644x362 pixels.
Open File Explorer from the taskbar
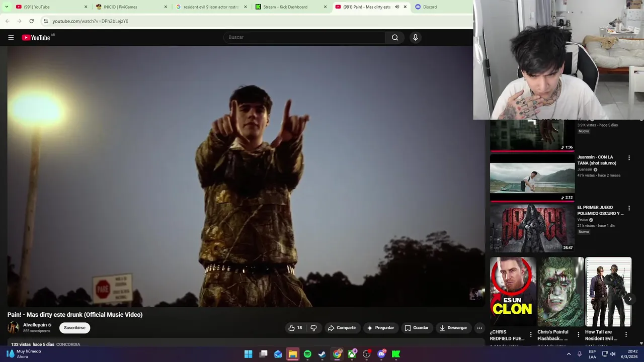click(x=292, y=354)
